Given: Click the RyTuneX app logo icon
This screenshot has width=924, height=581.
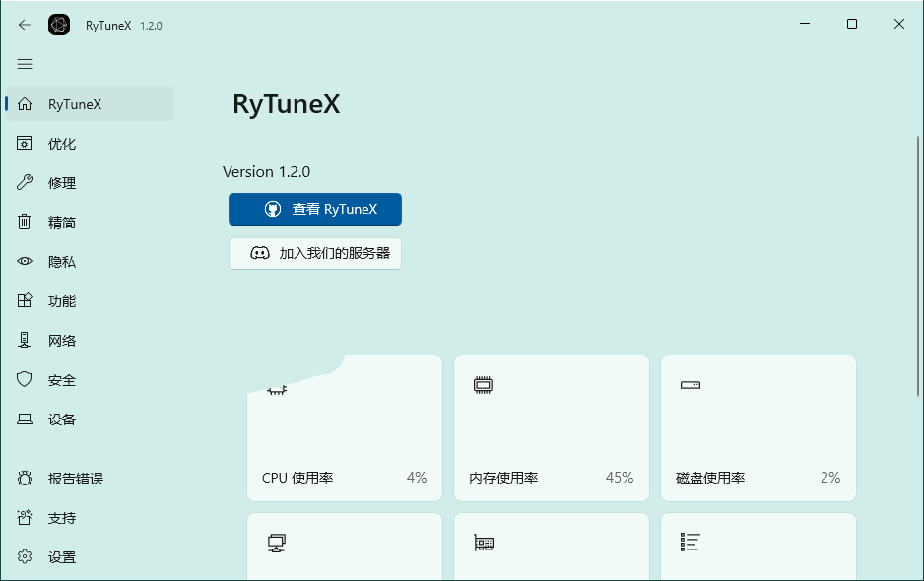Looking at the screenshot, I should (x=59, y=25).
